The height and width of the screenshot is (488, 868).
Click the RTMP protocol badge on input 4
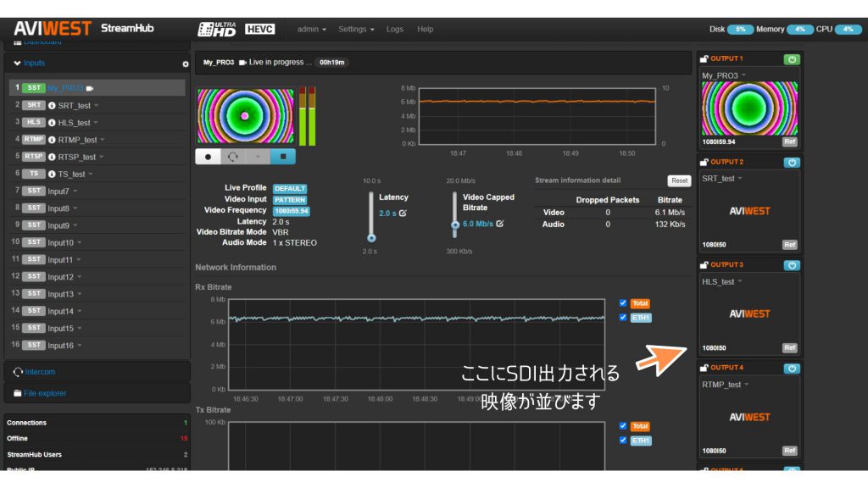(x=34, y=140)
